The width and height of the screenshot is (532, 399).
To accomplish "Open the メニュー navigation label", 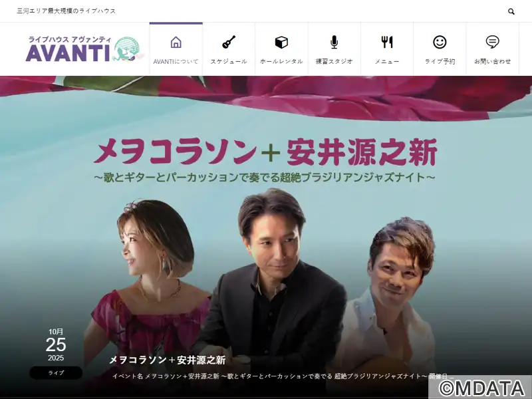I will point(387,61).
